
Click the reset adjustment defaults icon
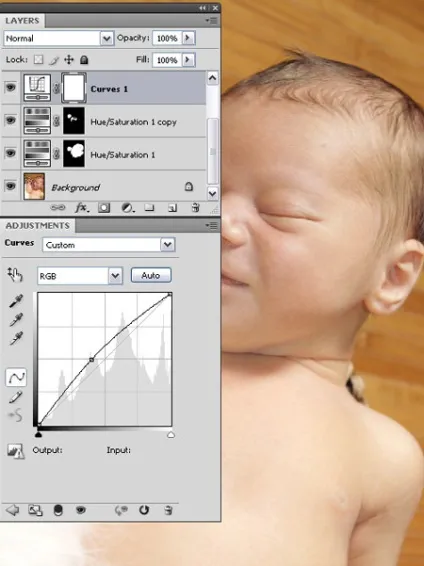coord(144,510)
